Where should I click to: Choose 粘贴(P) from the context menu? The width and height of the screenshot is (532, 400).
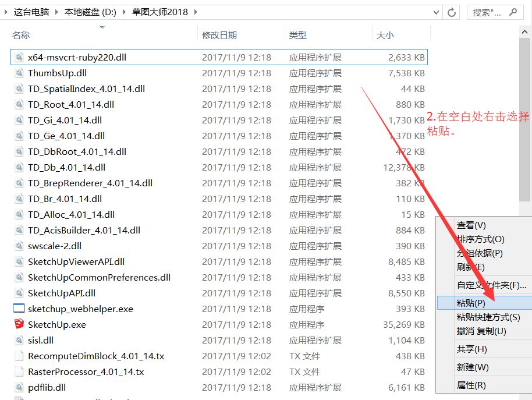point(471,303)
